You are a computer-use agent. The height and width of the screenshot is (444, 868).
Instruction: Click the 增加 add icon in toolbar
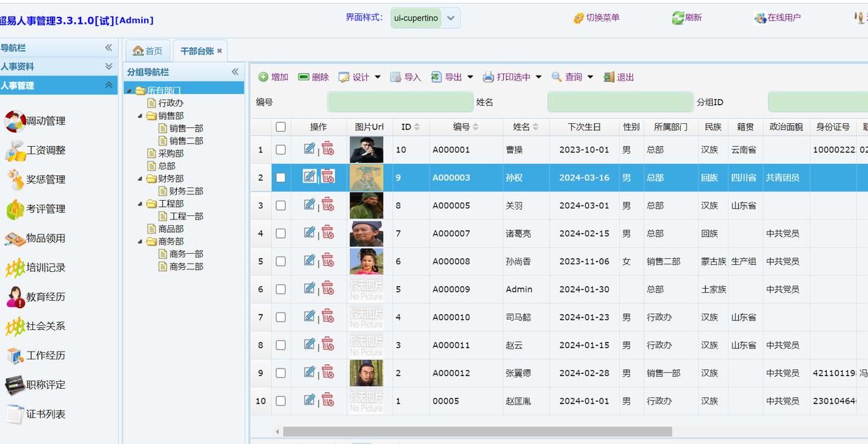[263, 77]
